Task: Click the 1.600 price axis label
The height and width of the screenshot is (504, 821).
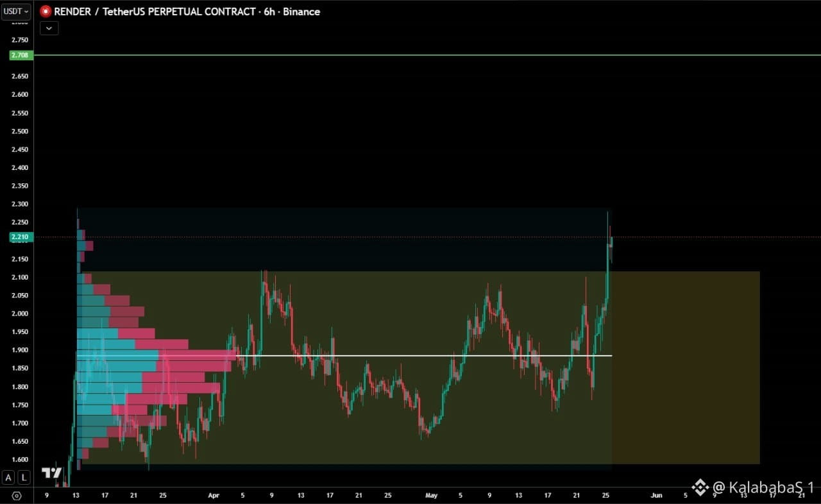Action: pyautogui.click(x=20, y=460)
